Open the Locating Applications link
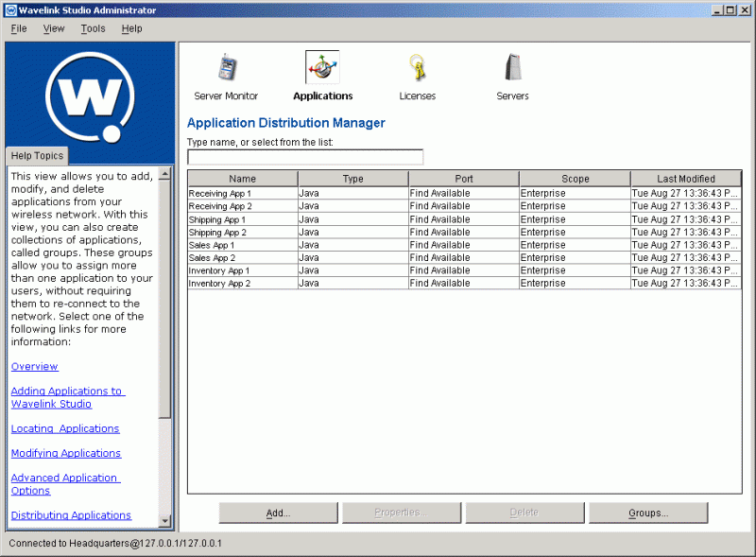This screenshot has width=756, height=557. [x=65, y=428]
